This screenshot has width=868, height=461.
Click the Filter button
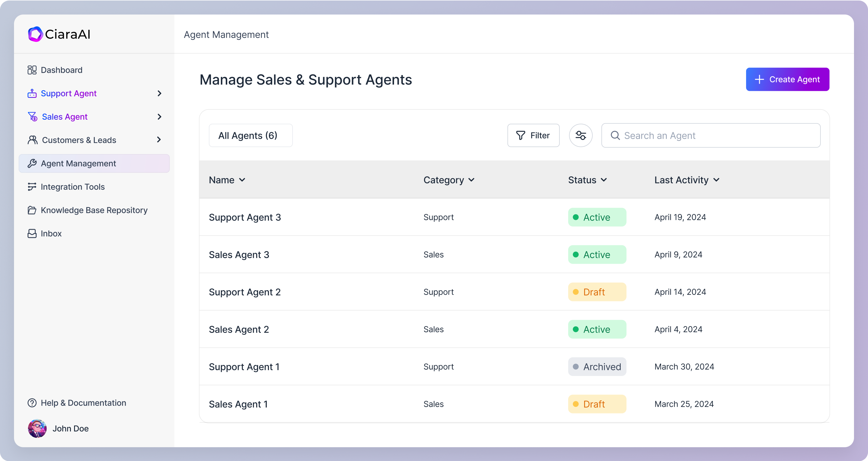(533, 135)
